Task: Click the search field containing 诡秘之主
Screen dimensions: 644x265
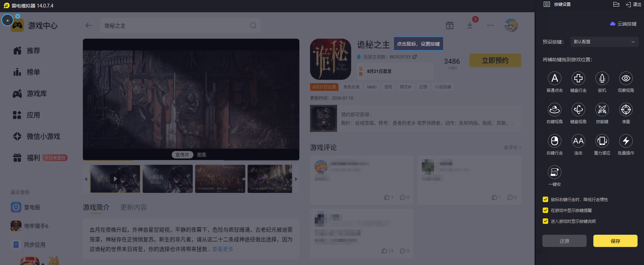Action: pyautogui.click(x=180, y=26)
